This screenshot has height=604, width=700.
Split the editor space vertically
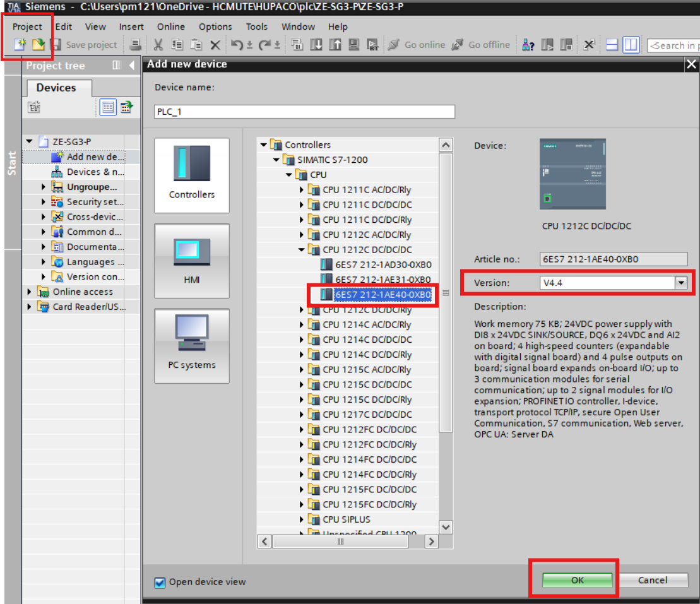coord(631,45)
